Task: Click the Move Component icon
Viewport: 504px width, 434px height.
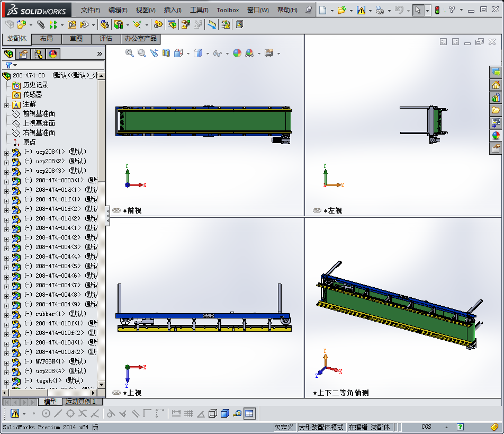Action: pyautogui.click(x=84, y=24)
